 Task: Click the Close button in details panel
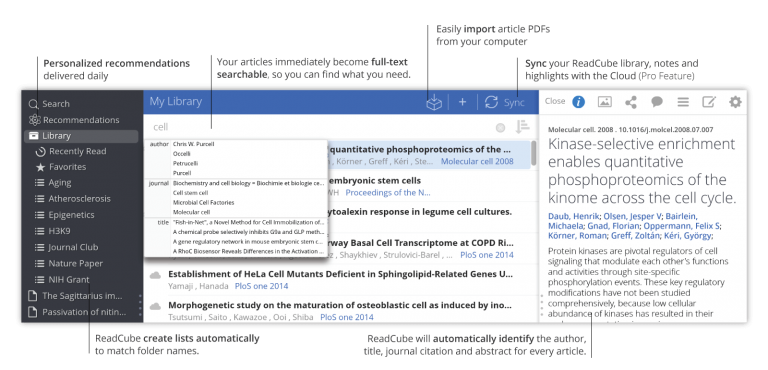point(555,101)
